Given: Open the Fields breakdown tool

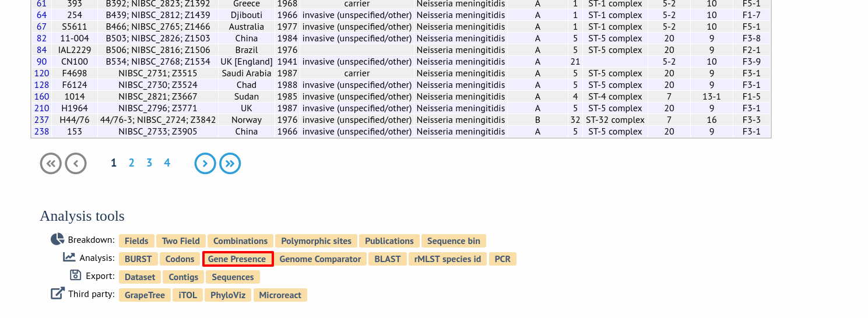Looking at the screenshot, I should click(x=136, y=241).
